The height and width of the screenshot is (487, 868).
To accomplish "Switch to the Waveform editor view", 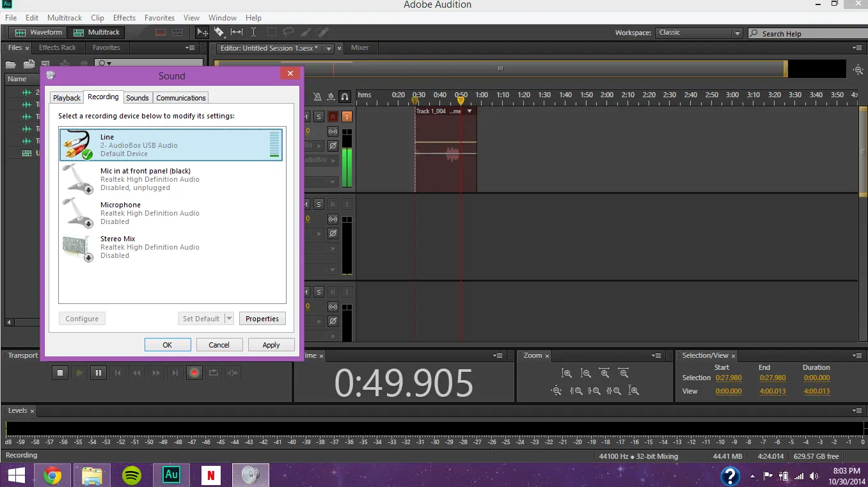I will (x=38, y=32).
